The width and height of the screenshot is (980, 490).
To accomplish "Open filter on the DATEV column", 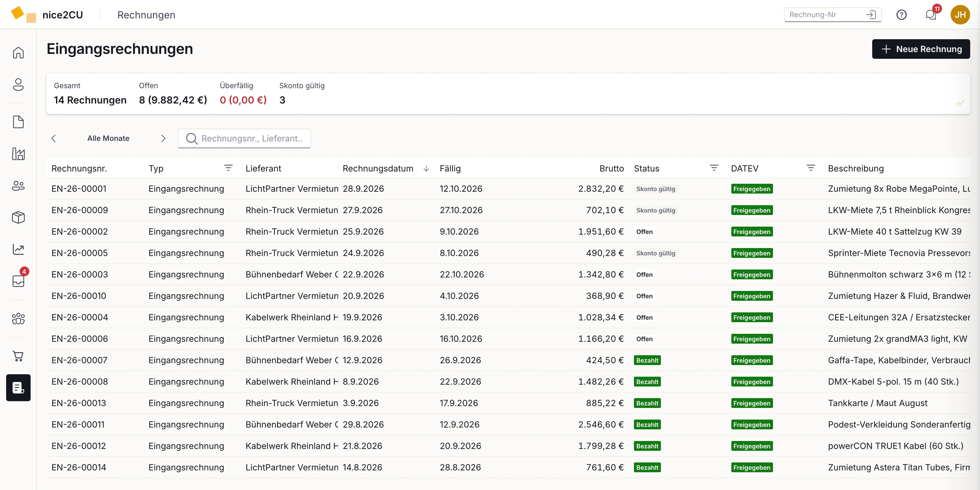I will click(x=811, y=168).
